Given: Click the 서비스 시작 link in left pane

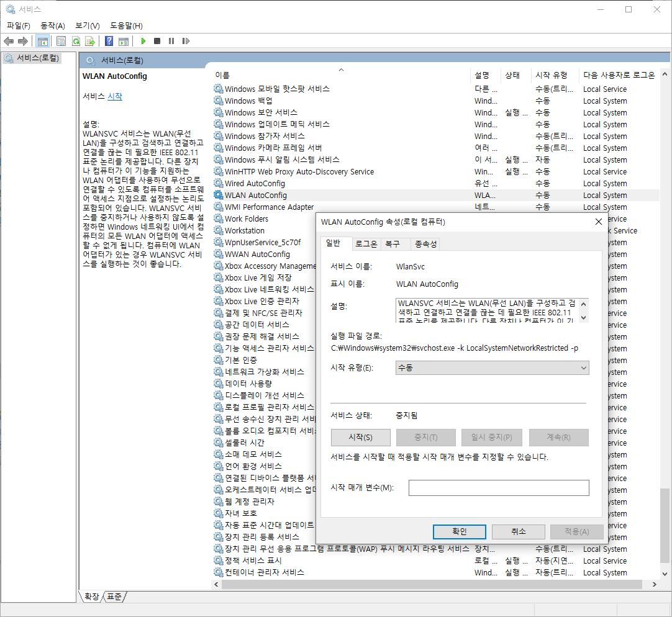Looking at the screenshot, I should 114,96.
